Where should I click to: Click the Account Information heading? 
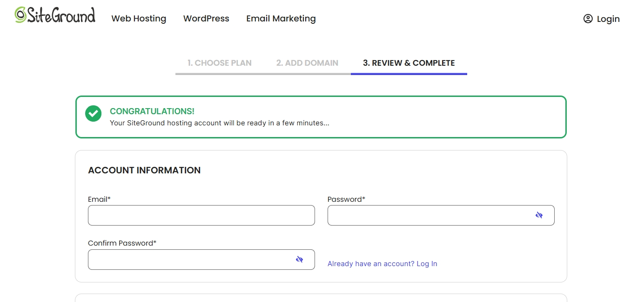(x=144, y=170)
